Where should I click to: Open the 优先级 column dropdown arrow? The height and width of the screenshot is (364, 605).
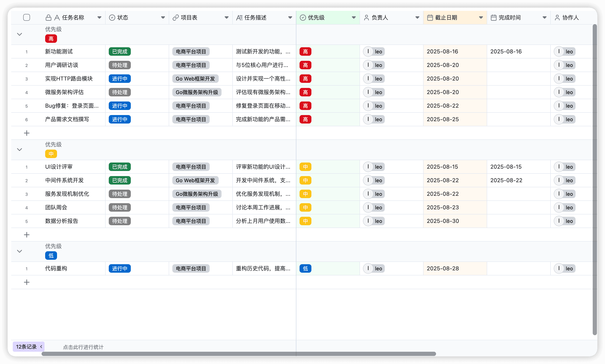pos(354,17)
